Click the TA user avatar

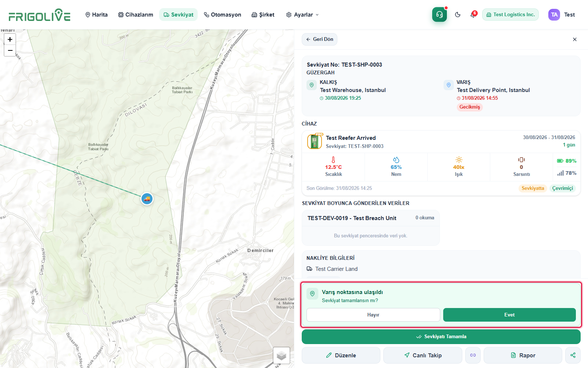point(554,15)
